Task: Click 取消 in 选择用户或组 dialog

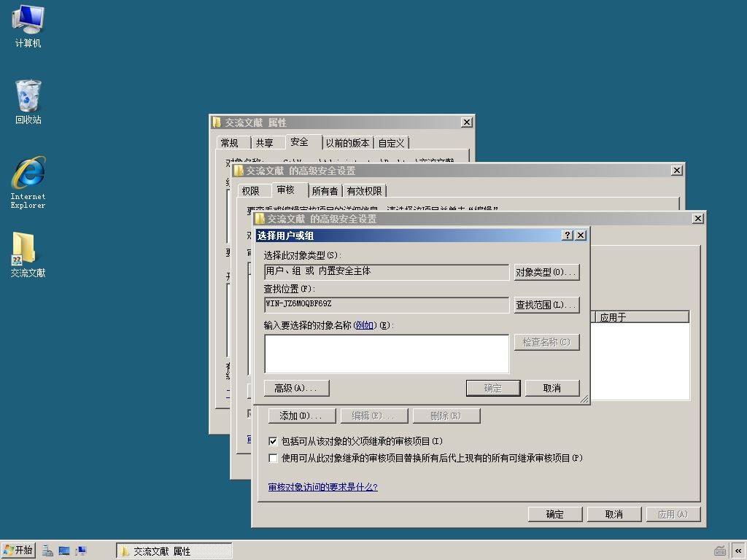Action: (552, 388)
